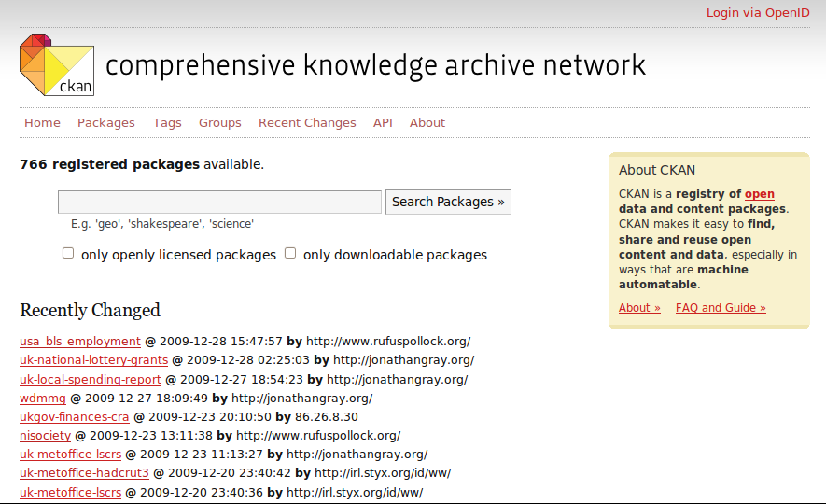Focus the package search text field

(219, 203)
